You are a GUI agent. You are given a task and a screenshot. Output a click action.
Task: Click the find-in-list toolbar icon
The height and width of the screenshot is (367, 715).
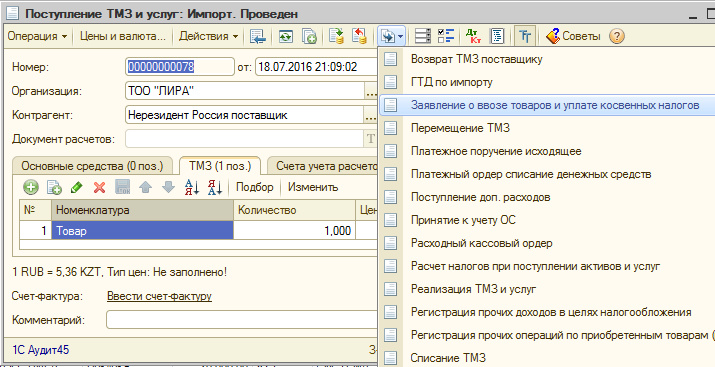(x=258, y=36)
